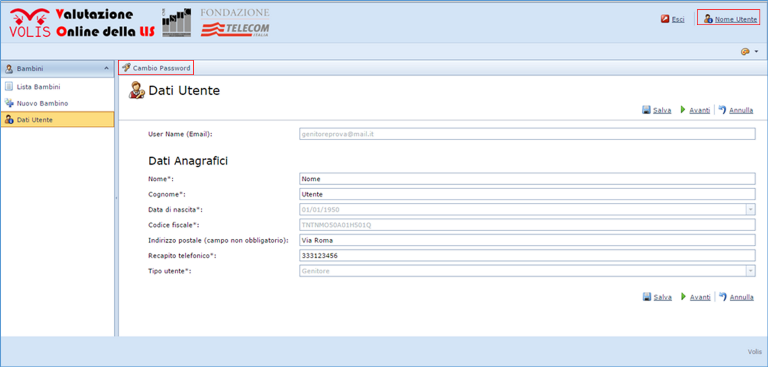
Task: Click the red Esci exit icon
Action: tap(665, 19)
